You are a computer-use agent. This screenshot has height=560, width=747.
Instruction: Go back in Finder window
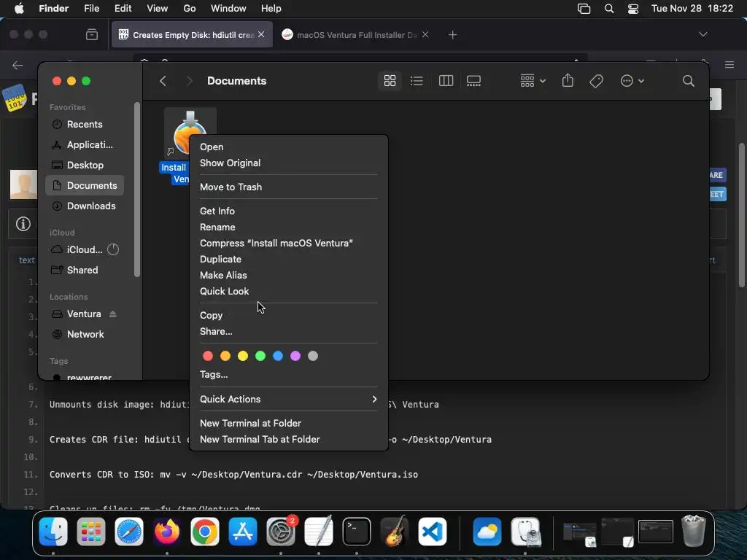coord(163,81)
